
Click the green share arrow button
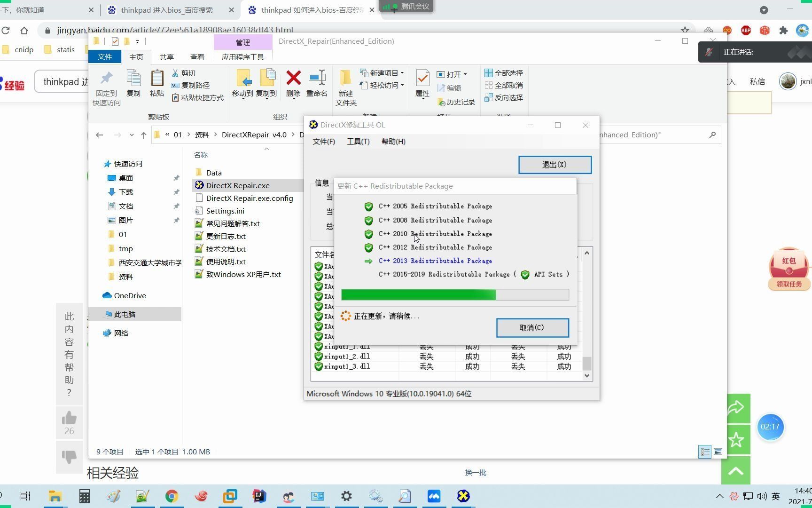coord(736,408)
